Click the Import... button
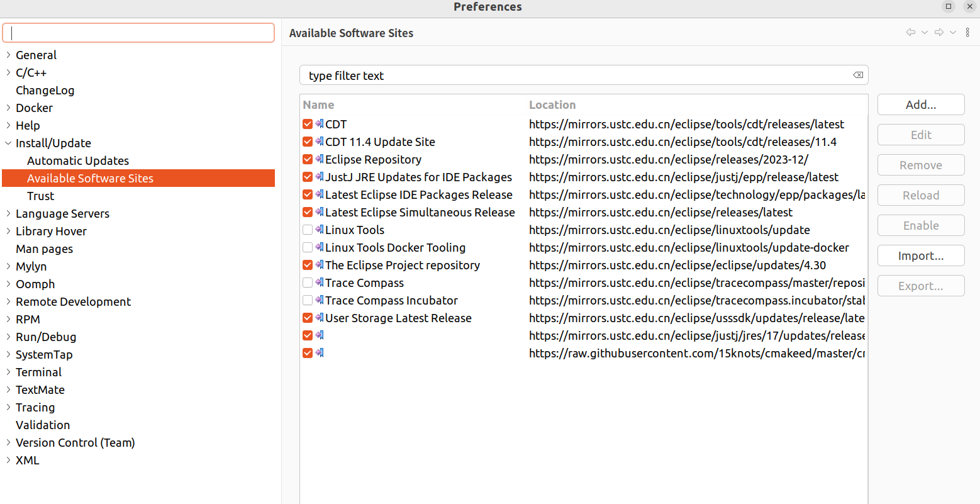980x504 pixels. [921, 255]
